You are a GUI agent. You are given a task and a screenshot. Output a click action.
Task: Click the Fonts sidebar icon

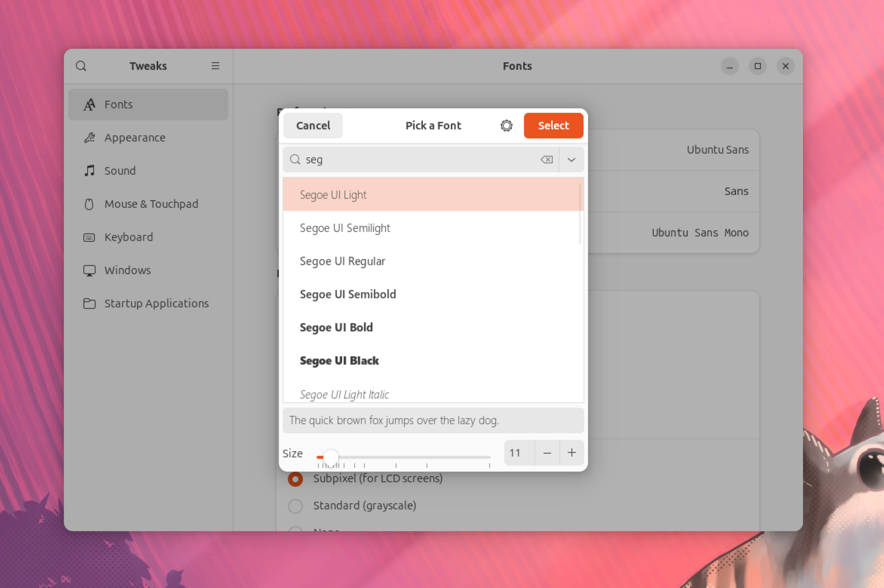[89, 104]
